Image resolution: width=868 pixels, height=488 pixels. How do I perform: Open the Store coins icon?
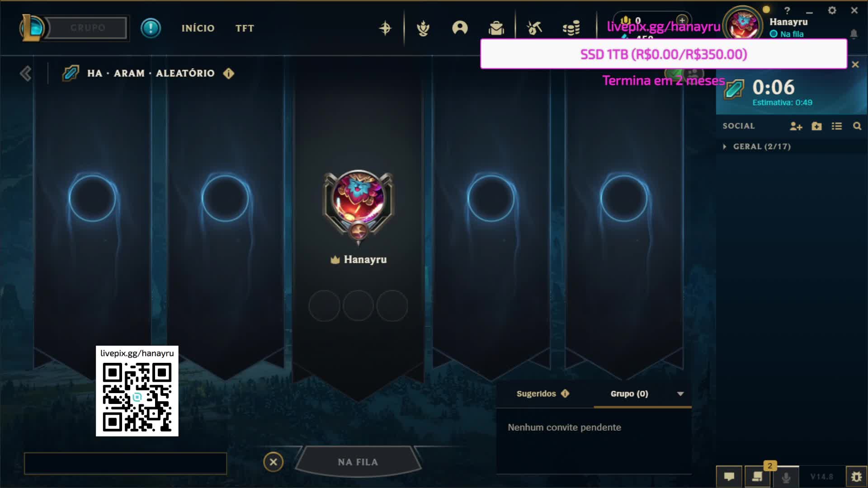pyautogui.click(x=571, y=28)
